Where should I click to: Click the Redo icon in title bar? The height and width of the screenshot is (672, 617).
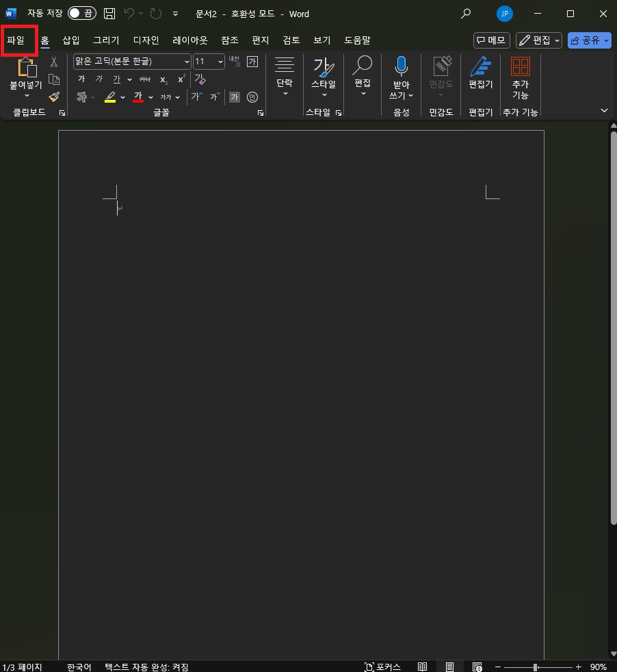155,14
